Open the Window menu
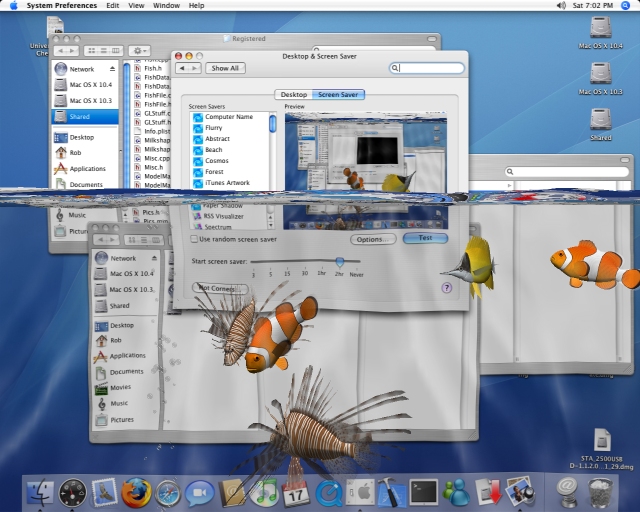Image resolution: width=640 pixels, height=512 pixels. pyautogui.click(x=166, y=5)
